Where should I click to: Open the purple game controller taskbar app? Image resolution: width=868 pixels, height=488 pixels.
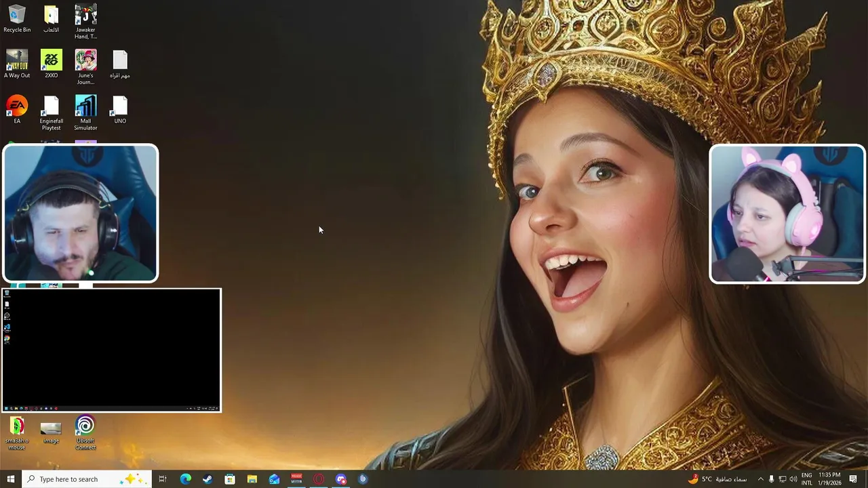pos(341,479)
